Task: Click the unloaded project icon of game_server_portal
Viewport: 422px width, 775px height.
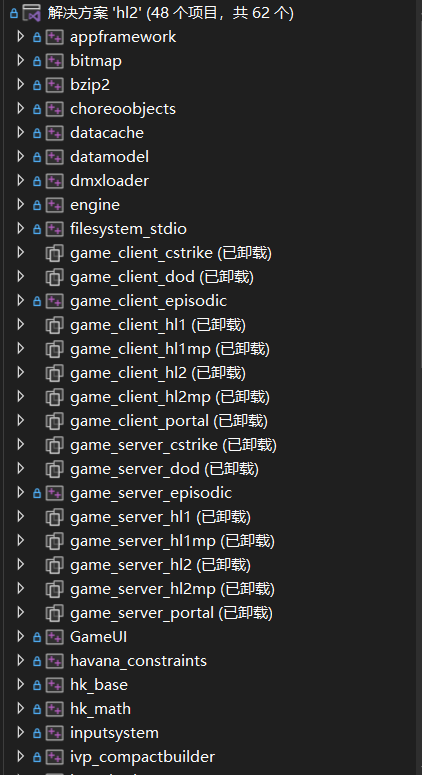Action: click(x=54, y=613)
